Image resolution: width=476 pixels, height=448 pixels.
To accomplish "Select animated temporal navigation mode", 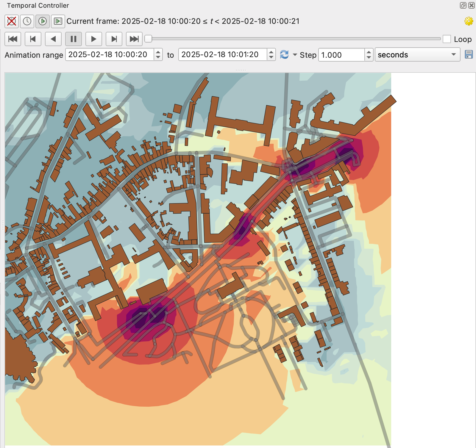I will 43,21.
